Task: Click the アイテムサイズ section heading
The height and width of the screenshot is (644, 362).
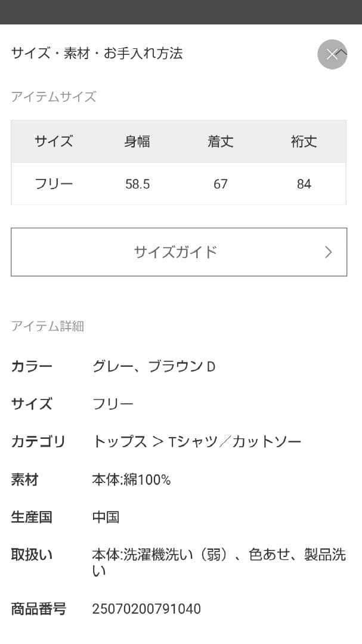Action: (54, 97)
